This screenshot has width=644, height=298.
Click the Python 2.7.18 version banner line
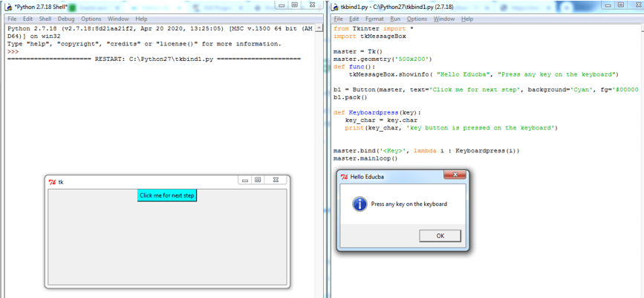(x=160, y=29)
